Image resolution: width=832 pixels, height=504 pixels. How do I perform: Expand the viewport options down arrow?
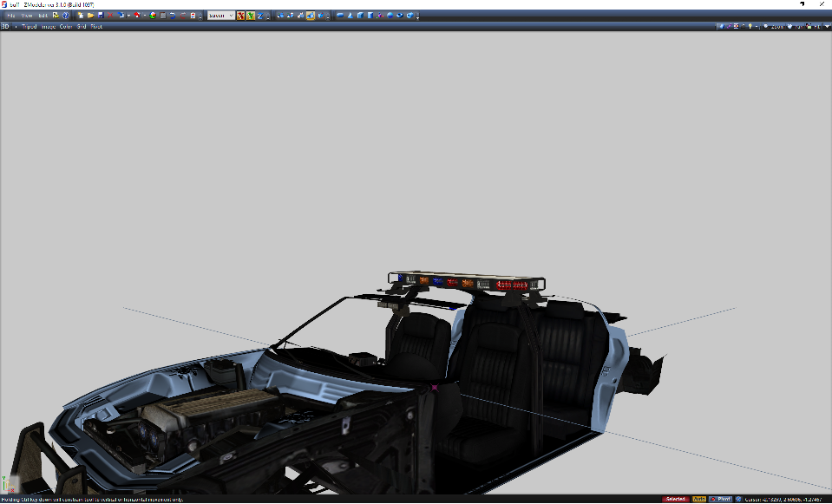click(x=827, y=27)
